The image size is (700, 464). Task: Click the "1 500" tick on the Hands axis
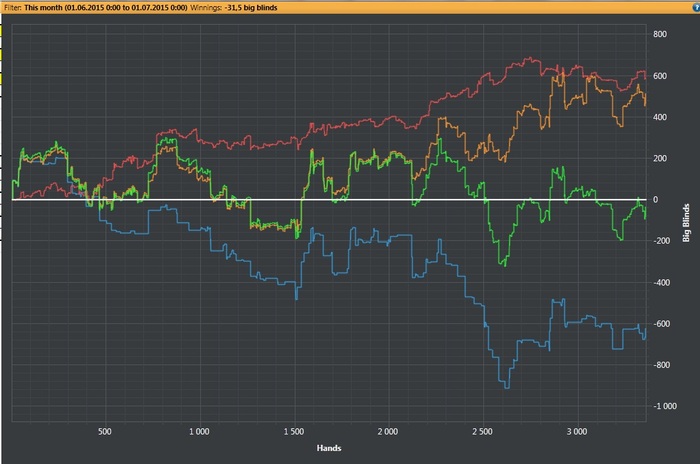(x=294, y=431)
